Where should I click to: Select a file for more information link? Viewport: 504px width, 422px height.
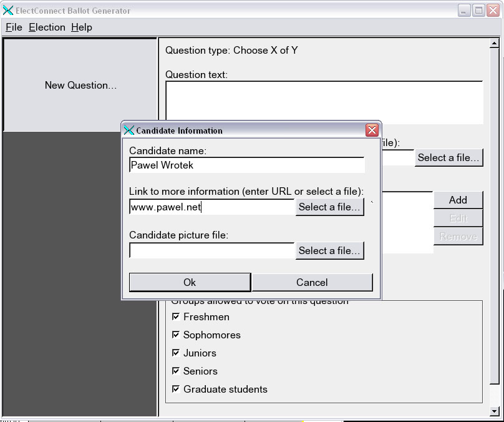pyautogui.click(x=329, y=207)
